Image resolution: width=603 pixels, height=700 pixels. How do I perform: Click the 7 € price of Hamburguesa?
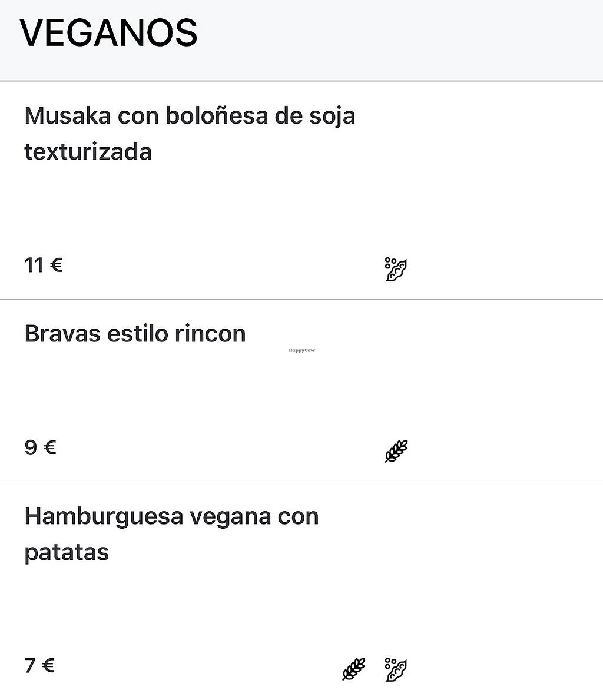click(39, 666)
